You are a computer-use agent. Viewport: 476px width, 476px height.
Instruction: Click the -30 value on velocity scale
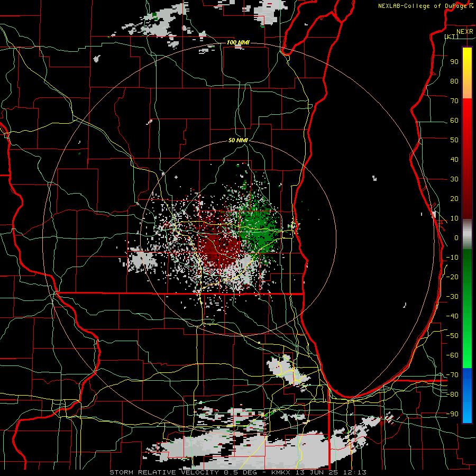click(452, 297)
